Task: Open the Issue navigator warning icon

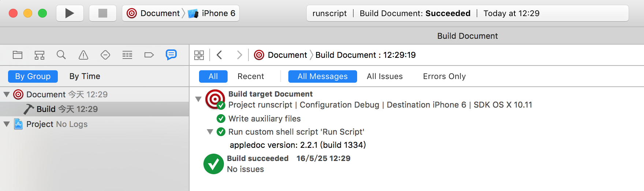Action: click(83, 55)
